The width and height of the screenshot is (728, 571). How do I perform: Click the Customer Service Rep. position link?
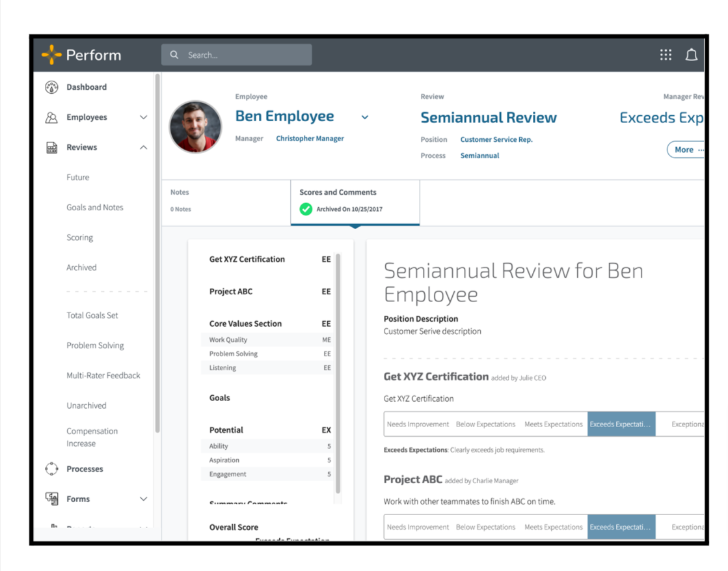[x=496, y=139]
